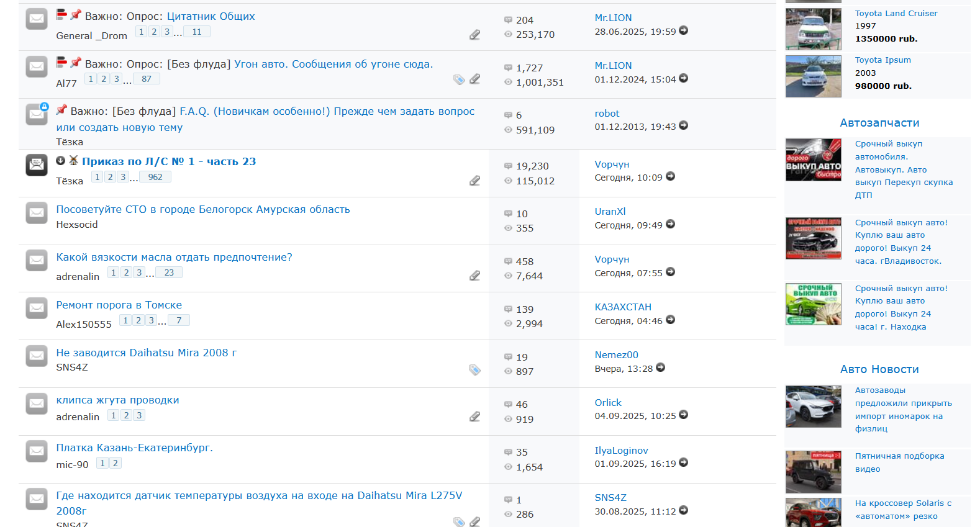Open thread Посоветуйте СТО в городе Белогорск

pos(203,210)
